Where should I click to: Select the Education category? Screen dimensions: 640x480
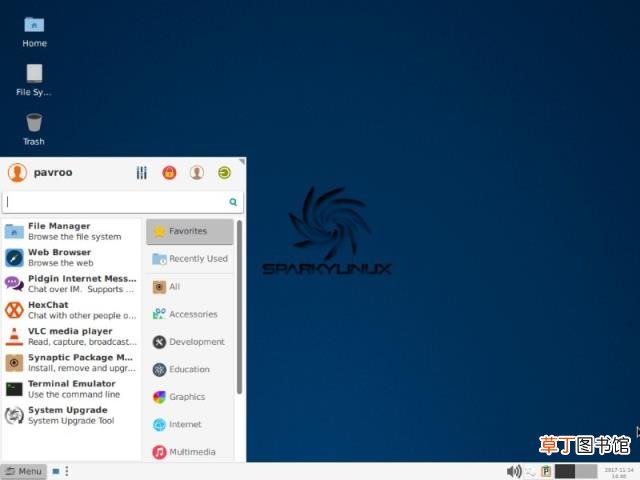(x=190, y=369)
